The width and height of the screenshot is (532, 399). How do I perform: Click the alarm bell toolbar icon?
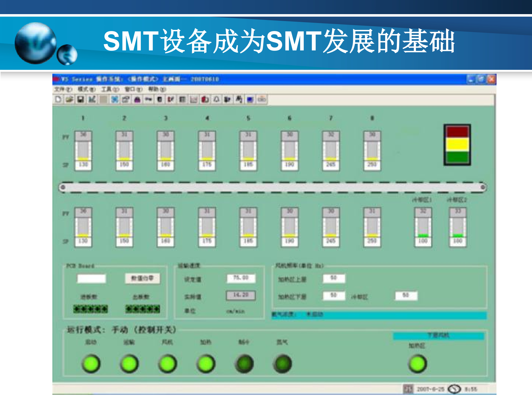click(216, 100)
